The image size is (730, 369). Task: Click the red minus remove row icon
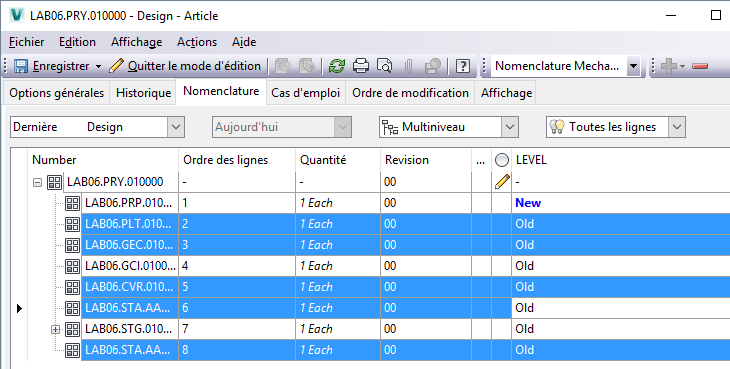click(x=700, y=66)
